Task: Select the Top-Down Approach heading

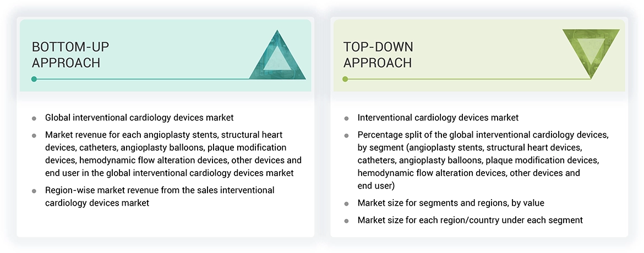Action: [378, 54]
